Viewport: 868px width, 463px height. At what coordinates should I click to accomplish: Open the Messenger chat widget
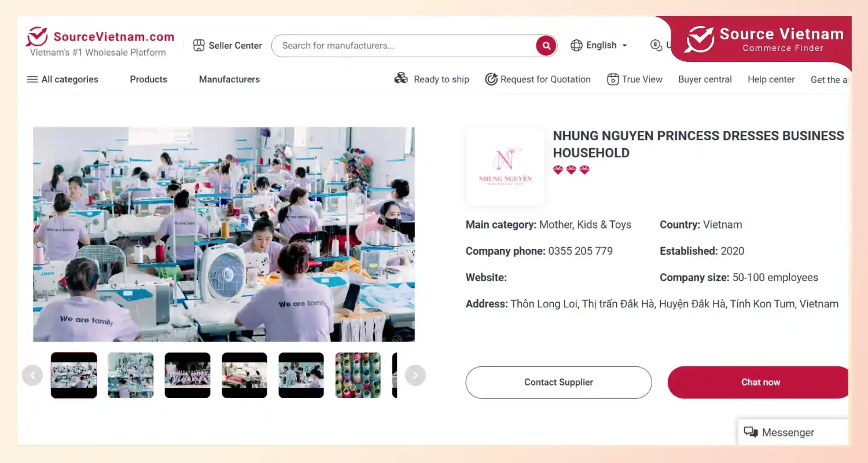click(x=793, y=432)
